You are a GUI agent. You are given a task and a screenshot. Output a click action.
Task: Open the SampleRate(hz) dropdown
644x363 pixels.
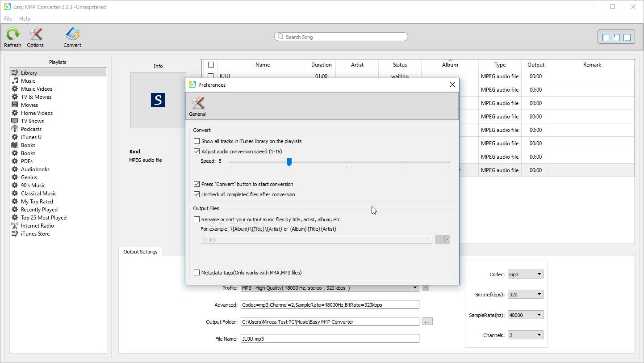(x=526, y=315)
